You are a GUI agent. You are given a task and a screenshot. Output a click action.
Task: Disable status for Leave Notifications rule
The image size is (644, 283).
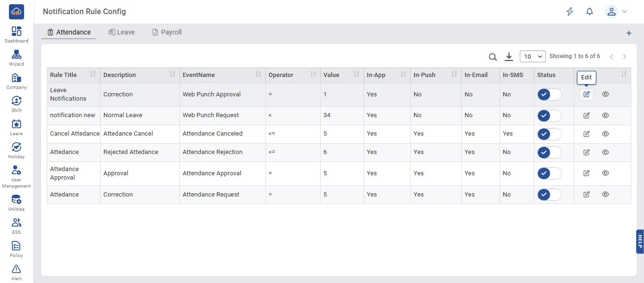pyautogui.click(x=549, y=94)
